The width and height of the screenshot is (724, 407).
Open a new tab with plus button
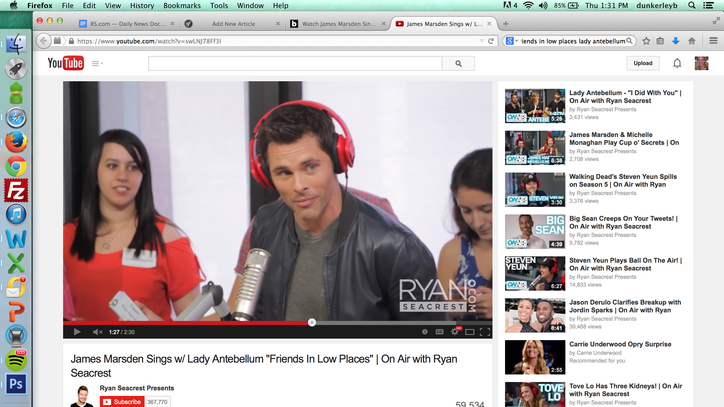[506, 24]
